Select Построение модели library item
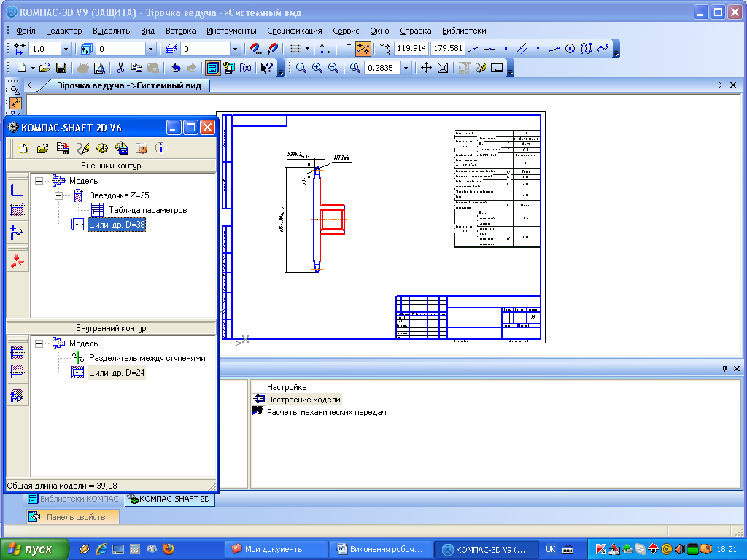This screenshot has height=560, width=747. point(297,400)
